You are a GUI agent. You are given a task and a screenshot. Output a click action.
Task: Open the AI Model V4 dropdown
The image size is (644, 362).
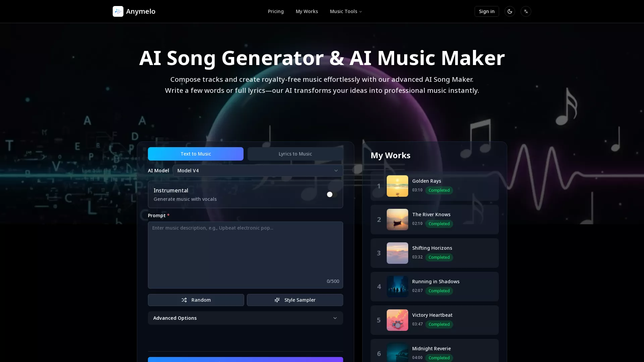point(257,170)
